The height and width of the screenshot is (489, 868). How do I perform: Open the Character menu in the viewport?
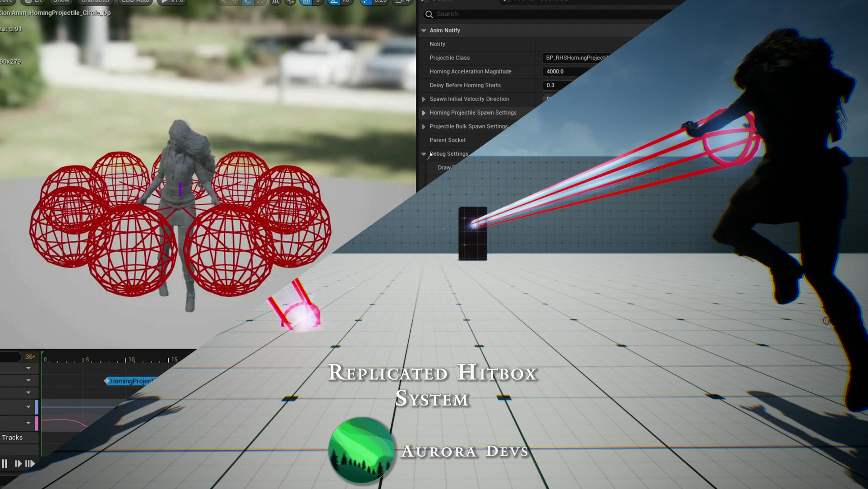[x=95, y=1]
